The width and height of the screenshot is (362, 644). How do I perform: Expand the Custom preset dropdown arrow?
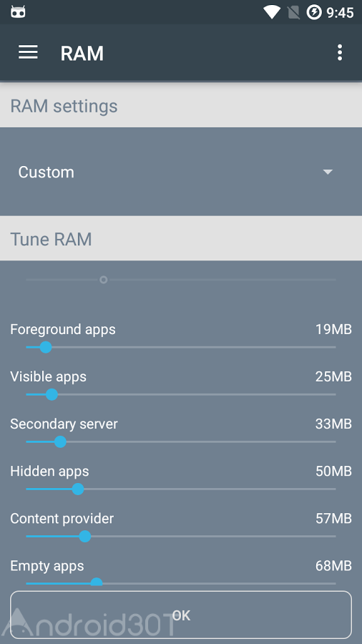(x=328, y=172)
